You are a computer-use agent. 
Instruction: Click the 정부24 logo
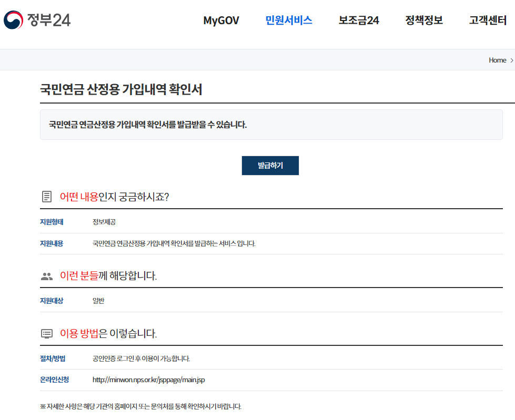pyautogui.click(x=37, y=20)
